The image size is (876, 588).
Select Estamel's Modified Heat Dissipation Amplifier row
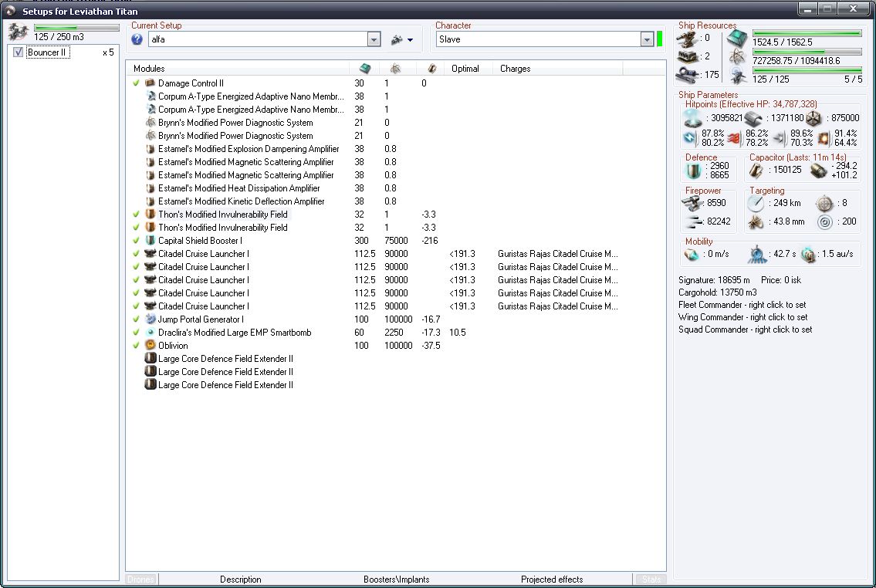pos(238,188)
